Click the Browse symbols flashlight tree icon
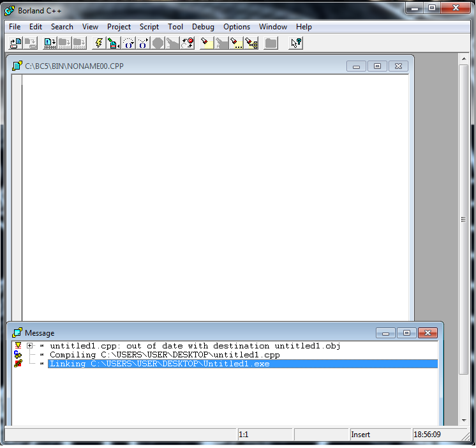The width and height of the screenshot is (476, 448). pyautogui.click(x=251, y=43)
